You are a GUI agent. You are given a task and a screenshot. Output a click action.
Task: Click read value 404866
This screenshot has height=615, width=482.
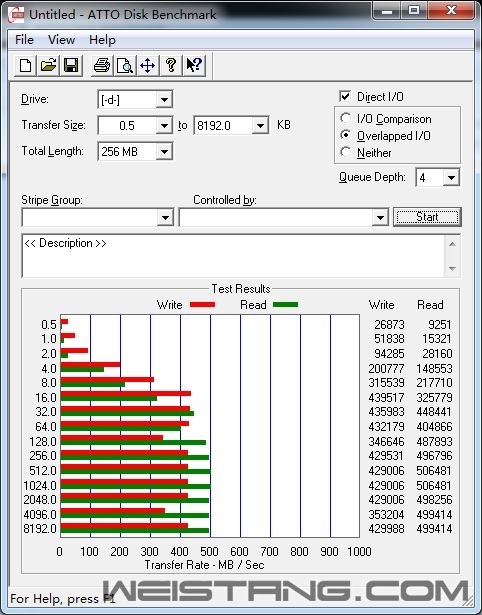click(434, 426)
